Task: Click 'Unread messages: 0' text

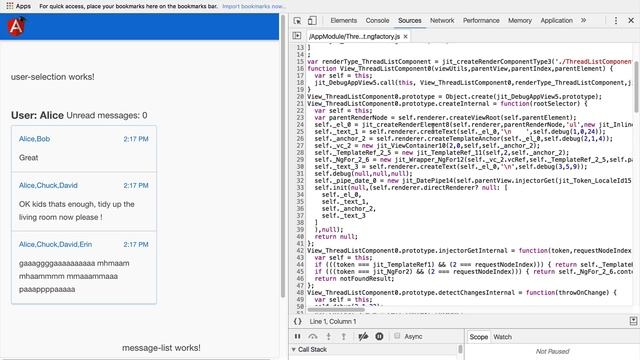Action: (107, 116)
